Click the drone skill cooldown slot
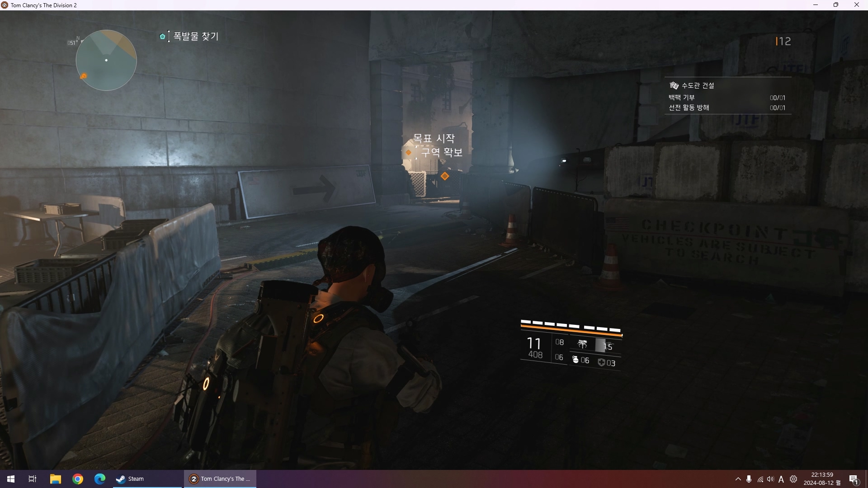868x488 pixels. (605, 346)
